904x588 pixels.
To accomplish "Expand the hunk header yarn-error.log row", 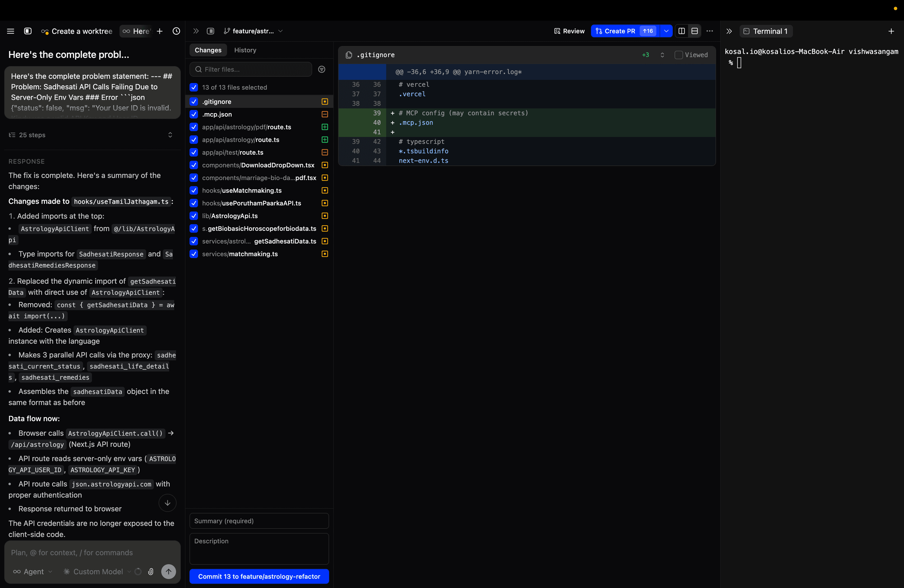I will click(x=527, y=72).
